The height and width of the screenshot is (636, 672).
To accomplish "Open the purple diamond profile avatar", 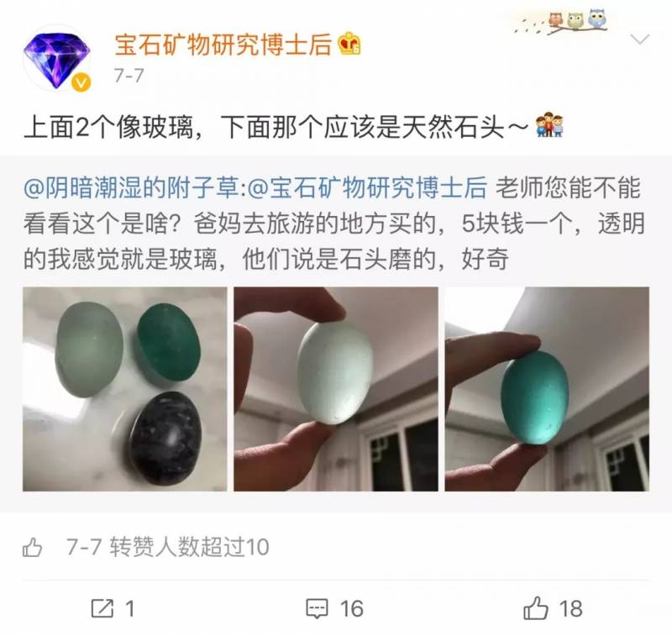I will click(x=56, y=58).
